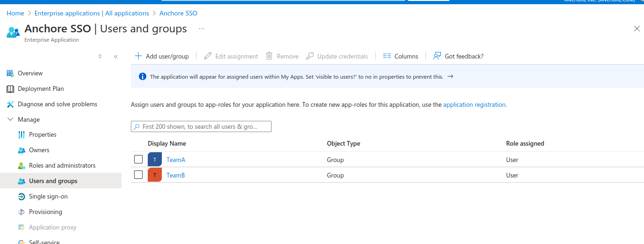Open the TeamB group link

[176, 175]
